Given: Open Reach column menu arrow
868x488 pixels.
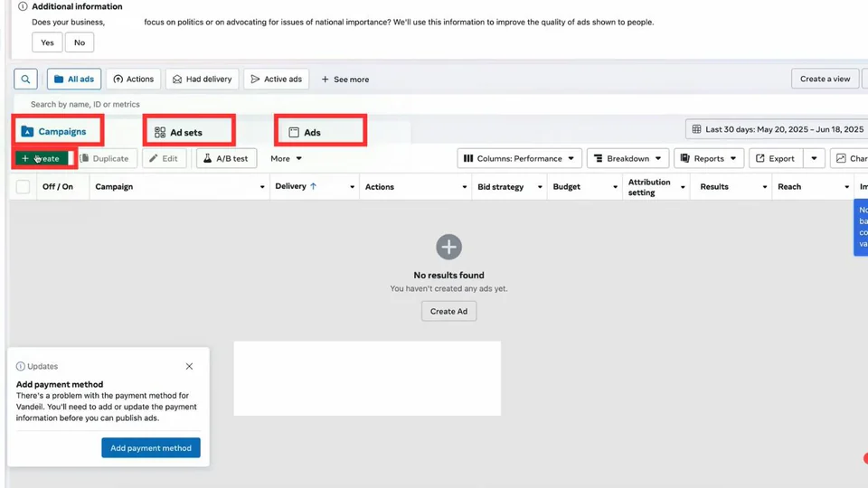Looking at the screenshot, I should pyautogui.click(x=846, y=187).
